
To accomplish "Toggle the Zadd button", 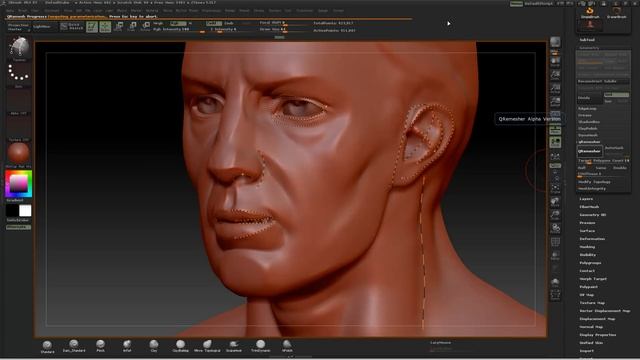I will [213, 23].
